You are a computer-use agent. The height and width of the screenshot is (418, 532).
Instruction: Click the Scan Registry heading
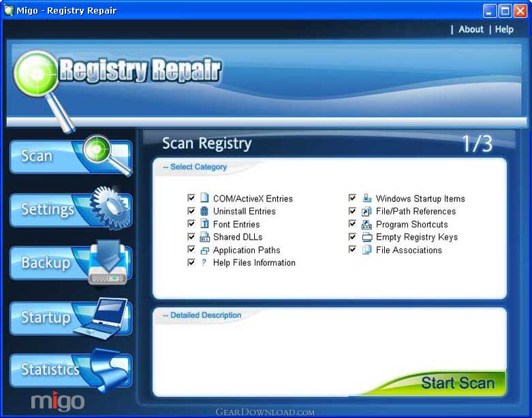tap(206, 144)
